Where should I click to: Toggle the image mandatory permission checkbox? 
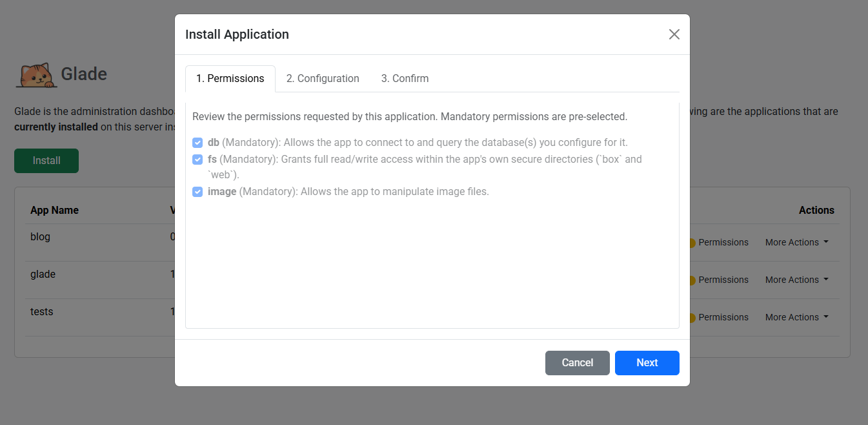pyautogui.click(x=197, y=192)
